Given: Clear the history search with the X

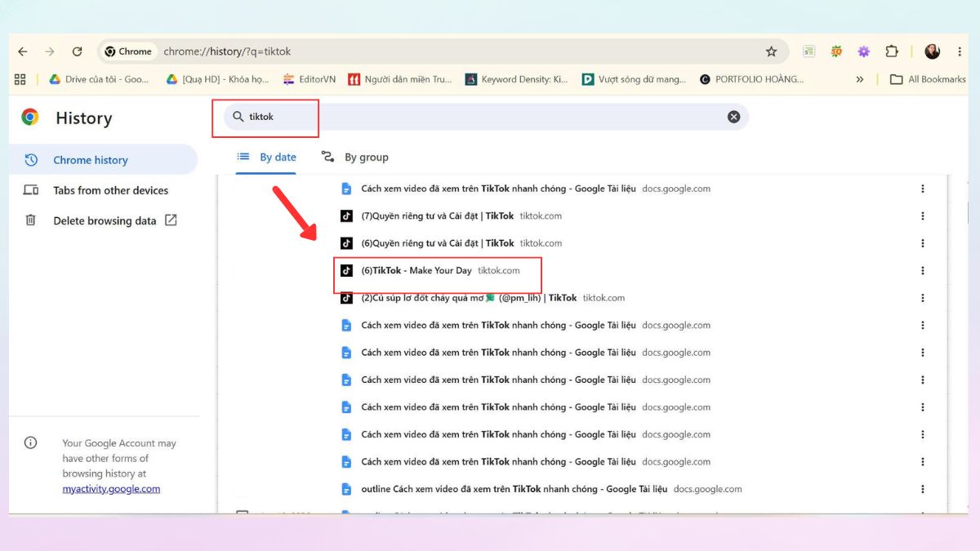Looking at the screenshot, I should click(x=733, y=117).
